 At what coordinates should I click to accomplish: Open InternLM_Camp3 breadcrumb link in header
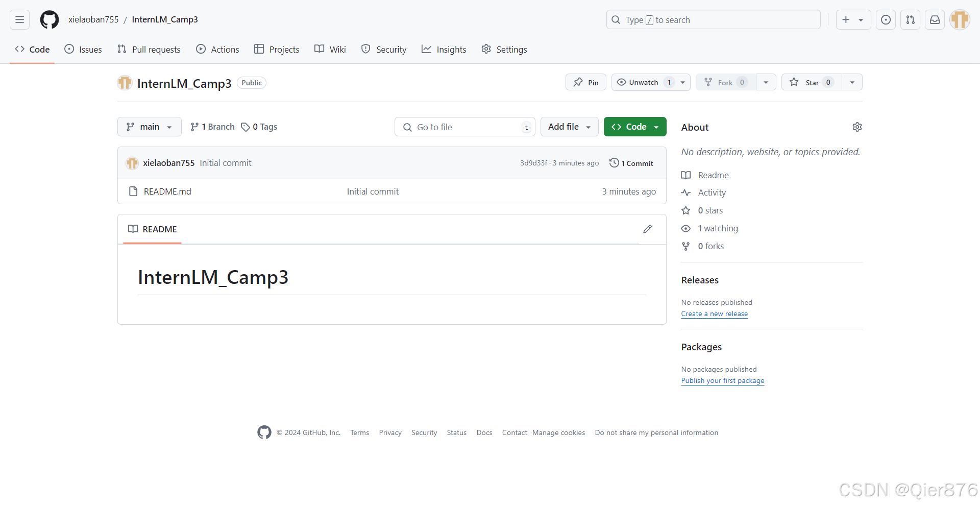coord(165,19)
